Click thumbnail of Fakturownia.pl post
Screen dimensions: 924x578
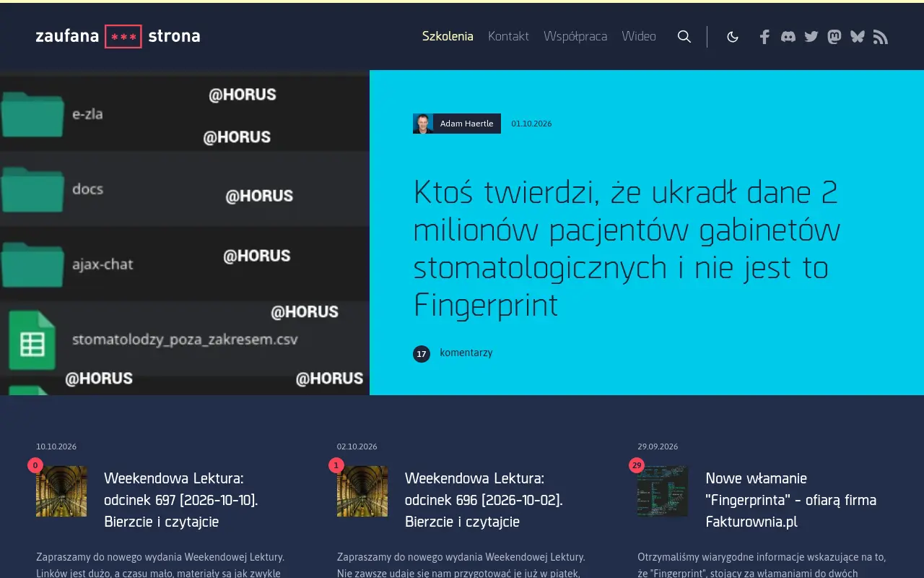point(663,491)
